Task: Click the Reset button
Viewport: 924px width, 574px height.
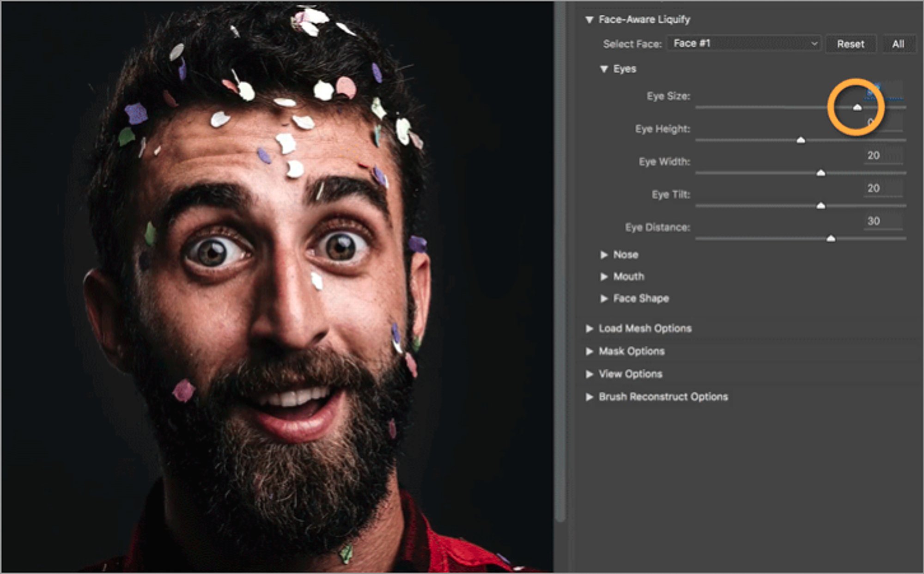Action: pos(851,44)
